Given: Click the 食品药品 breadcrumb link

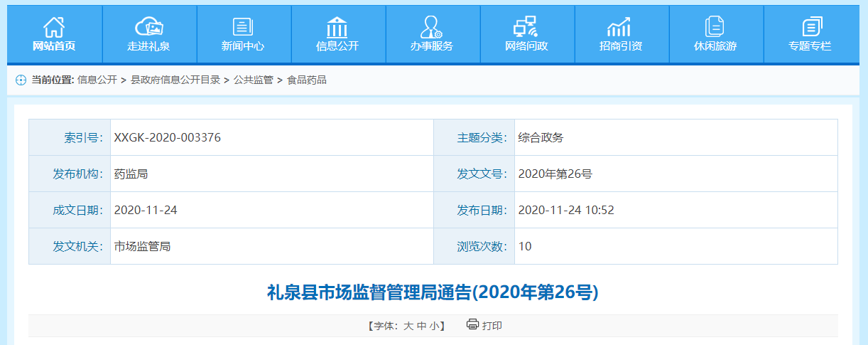Looking at the screenshot, I should 307,80.
